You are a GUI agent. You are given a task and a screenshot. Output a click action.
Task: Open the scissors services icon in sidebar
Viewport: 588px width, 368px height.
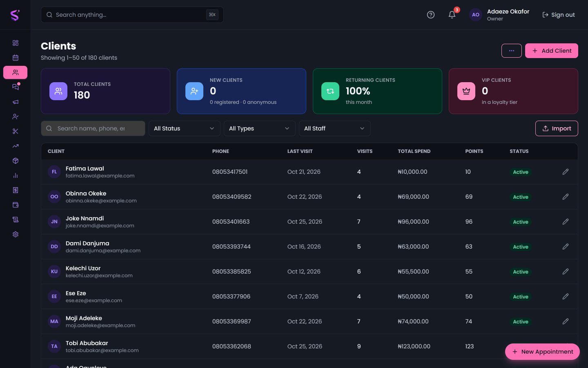coord(16,131)
